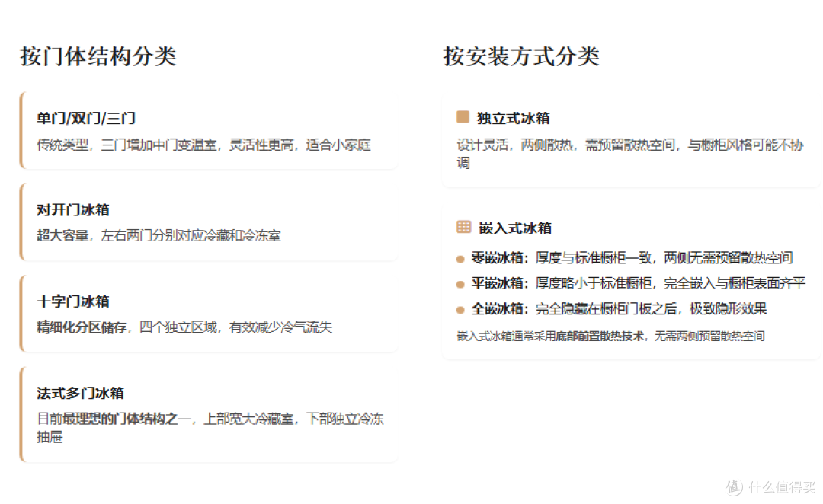Select the 法式多门冰箱 card title
The width and height of the screenshot is (823, 504).
click(x=80, y=393)
